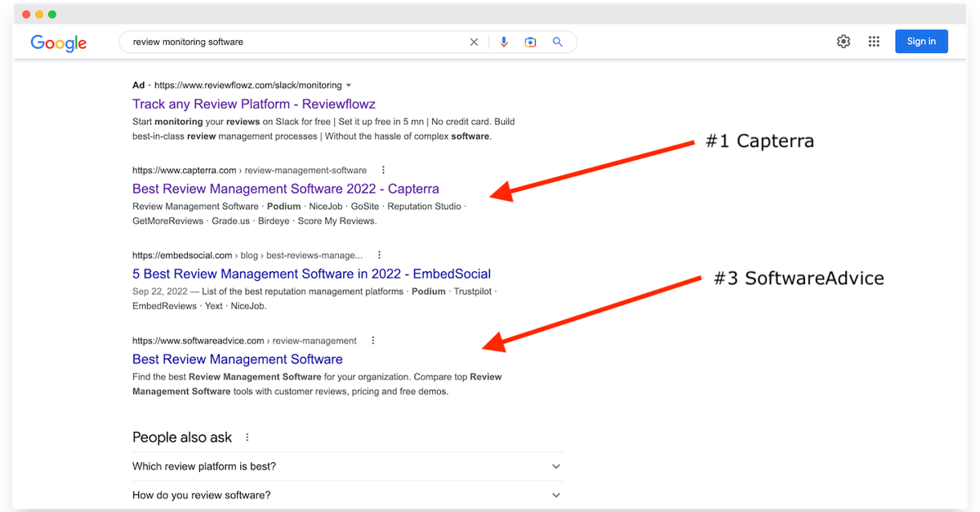980x512 pixels.
Task: Click the blue search magnifier icon
Action: 558,42
